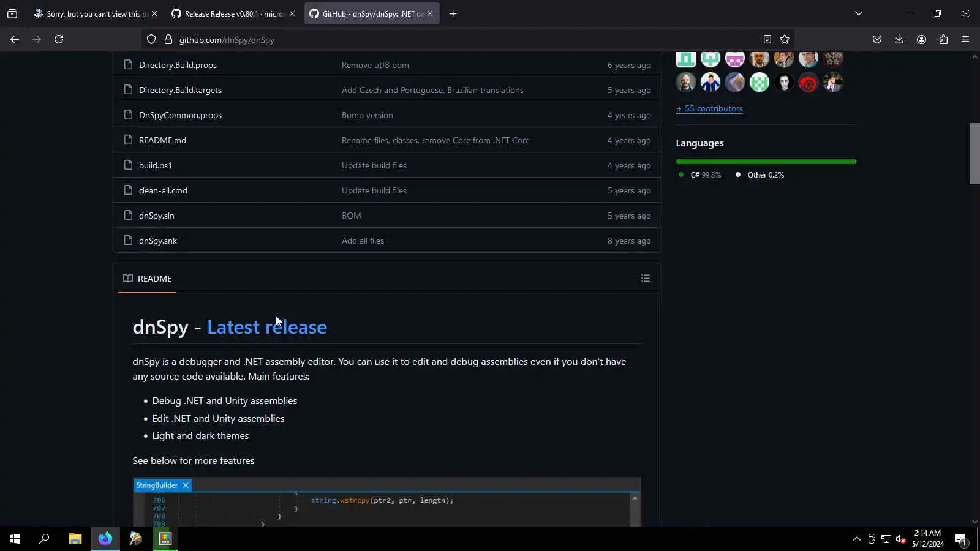
Task: Open the Firefox View tab list icon
Action: pos(12,13)
